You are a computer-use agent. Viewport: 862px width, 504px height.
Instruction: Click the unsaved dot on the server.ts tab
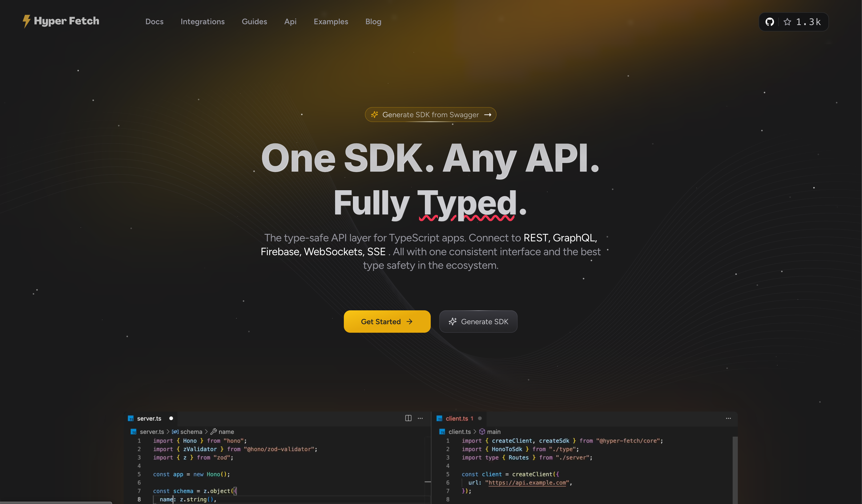pos(171,418)
